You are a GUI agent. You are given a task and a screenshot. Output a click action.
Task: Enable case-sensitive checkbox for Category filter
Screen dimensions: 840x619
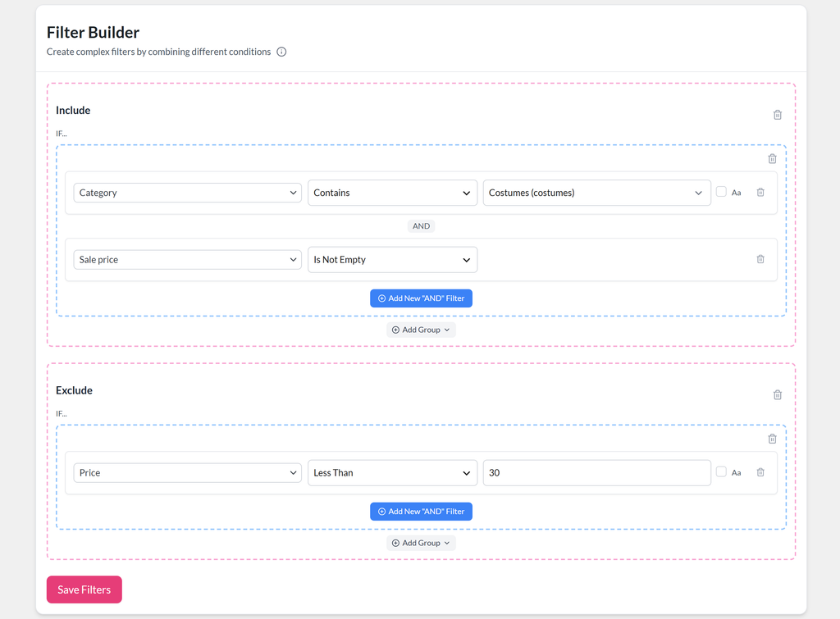tap(721, 192)
